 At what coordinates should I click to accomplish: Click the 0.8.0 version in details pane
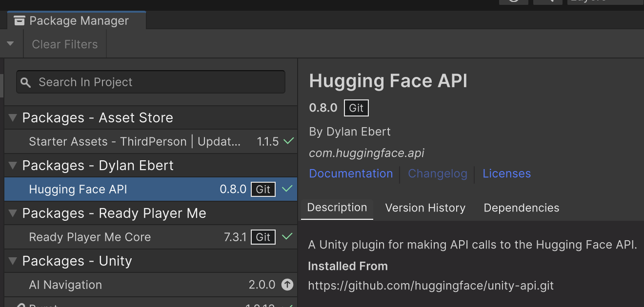323,108
